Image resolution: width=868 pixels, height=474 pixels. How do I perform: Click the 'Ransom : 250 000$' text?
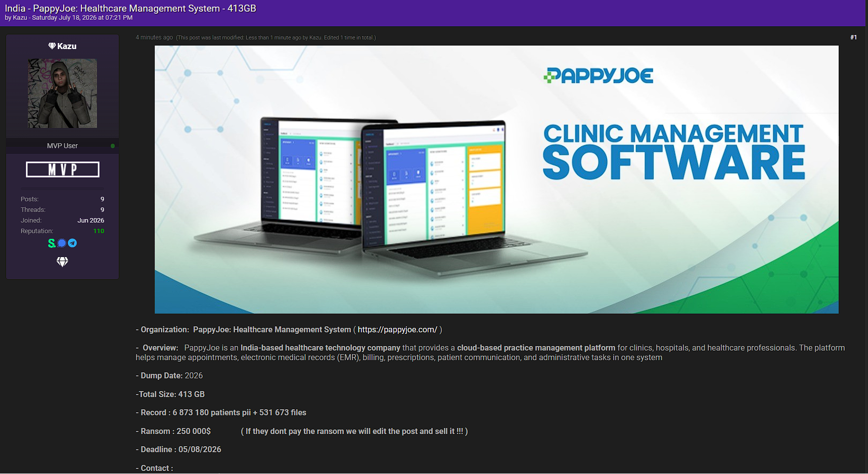(173, 432)
